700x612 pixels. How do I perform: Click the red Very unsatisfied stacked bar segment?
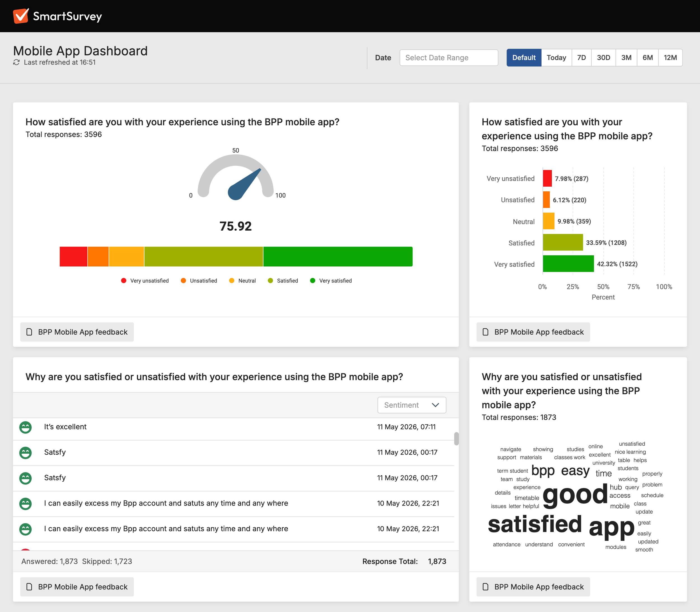(x=73, y=256)
